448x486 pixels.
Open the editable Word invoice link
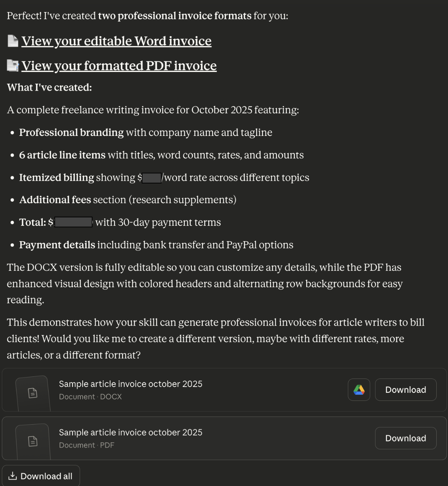coord(116,41)
